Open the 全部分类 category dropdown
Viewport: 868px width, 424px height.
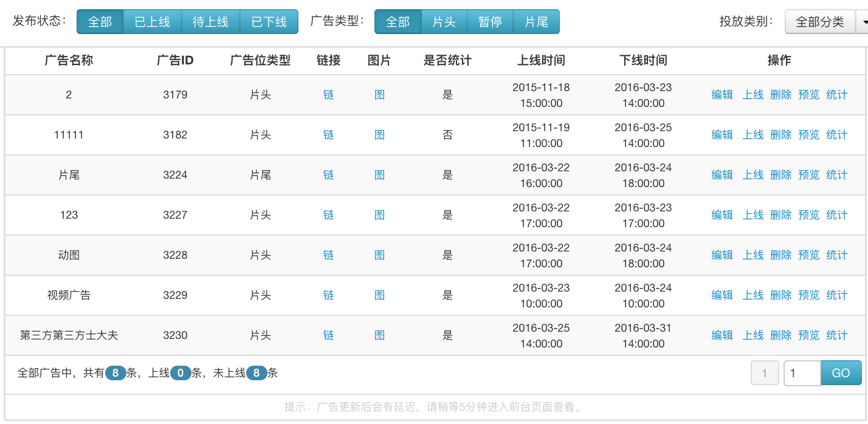(x=819, y=22)
